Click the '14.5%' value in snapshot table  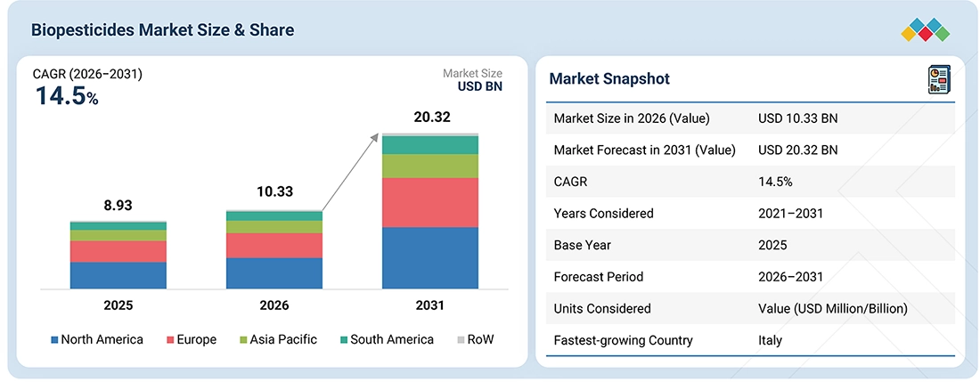coord(776,182)
